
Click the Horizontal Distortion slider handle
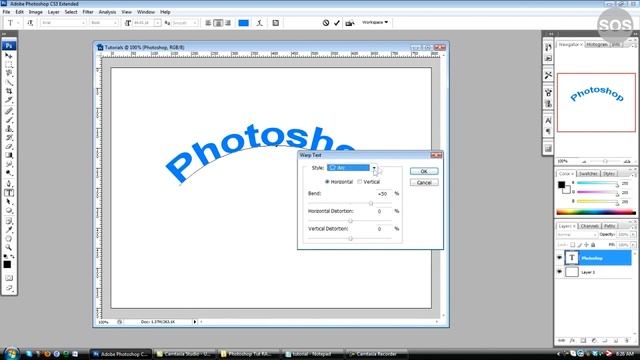(x=350, y=220)
